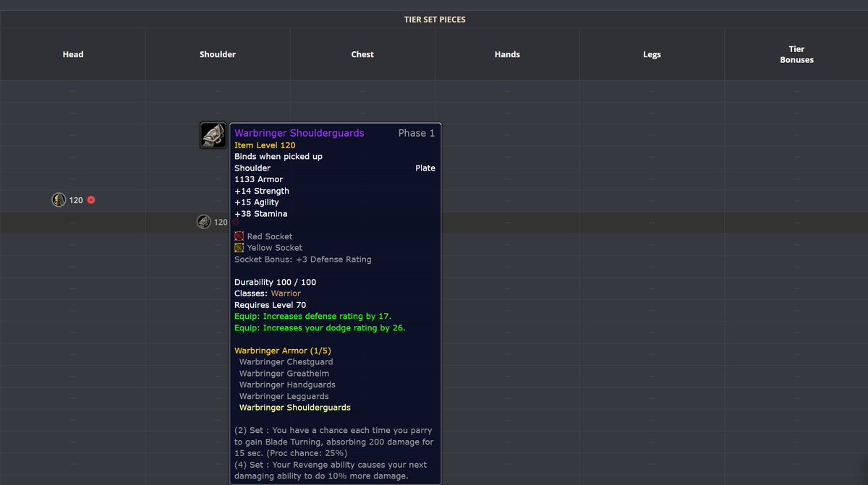
Task: Click the 120 value next to helmet icon
Action: tap(76, 200)
